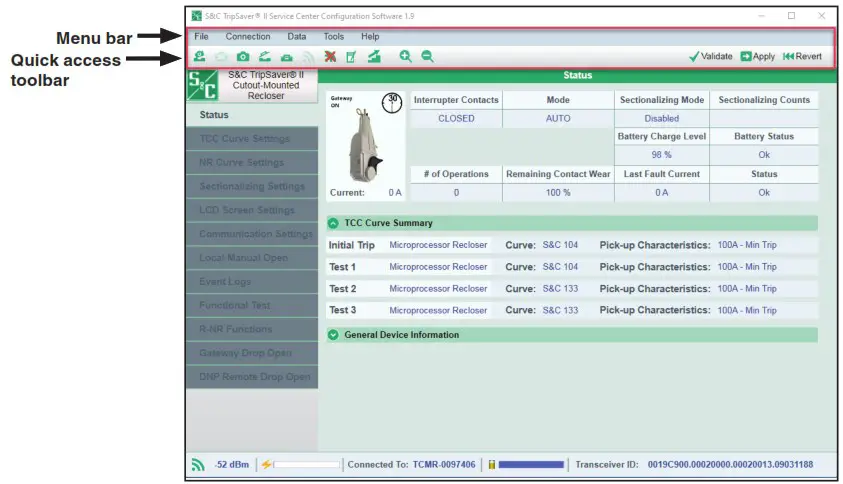Click the Validate button

[x=711, y=56]
